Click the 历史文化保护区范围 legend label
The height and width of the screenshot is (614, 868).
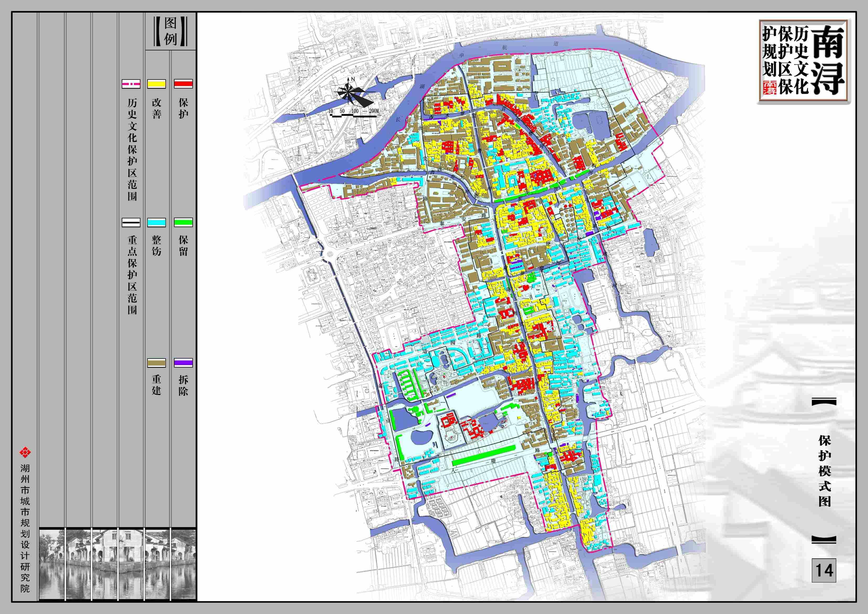click(x=132, y=149)
